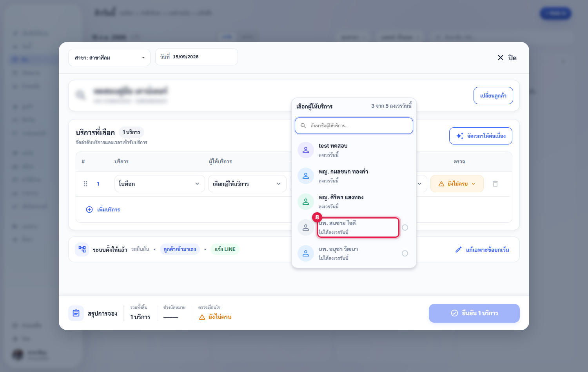Click the customer search magnifier icon

pyautogui.click(x=81, y=95)
